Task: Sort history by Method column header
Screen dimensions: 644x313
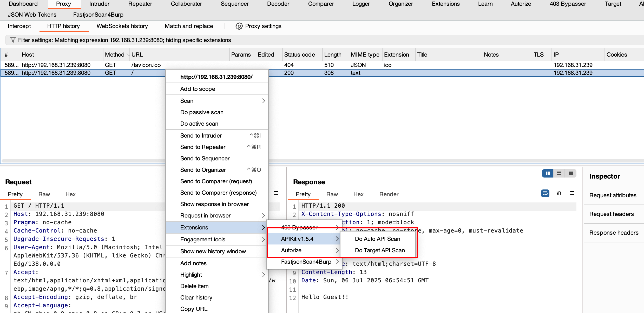Action: click(116, 55)
